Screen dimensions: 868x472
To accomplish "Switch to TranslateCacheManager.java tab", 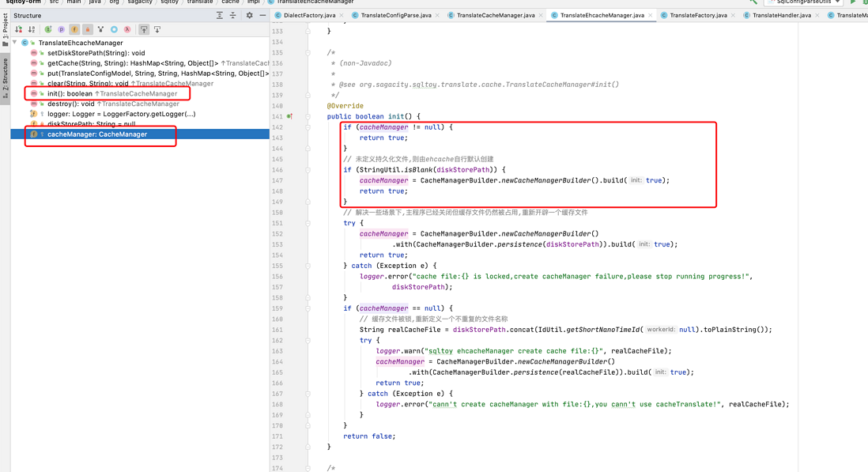I will 496,16.
